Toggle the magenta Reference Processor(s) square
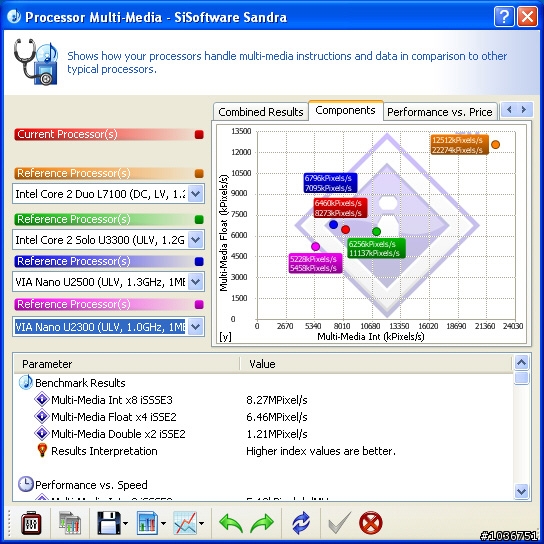 click(x=199, y=304)
